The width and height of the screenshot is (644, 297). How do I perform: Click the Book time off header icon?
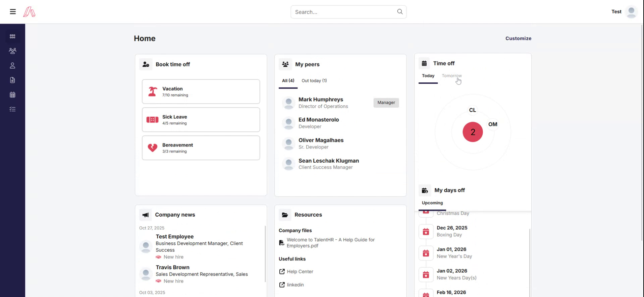click(x=146, y=64)
